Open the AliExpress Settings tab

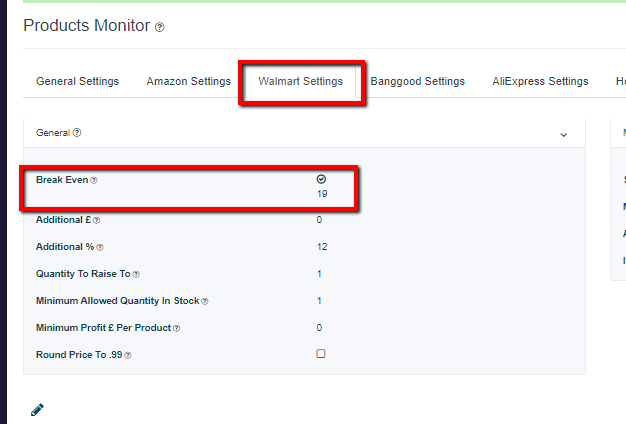tap(540, 81)
